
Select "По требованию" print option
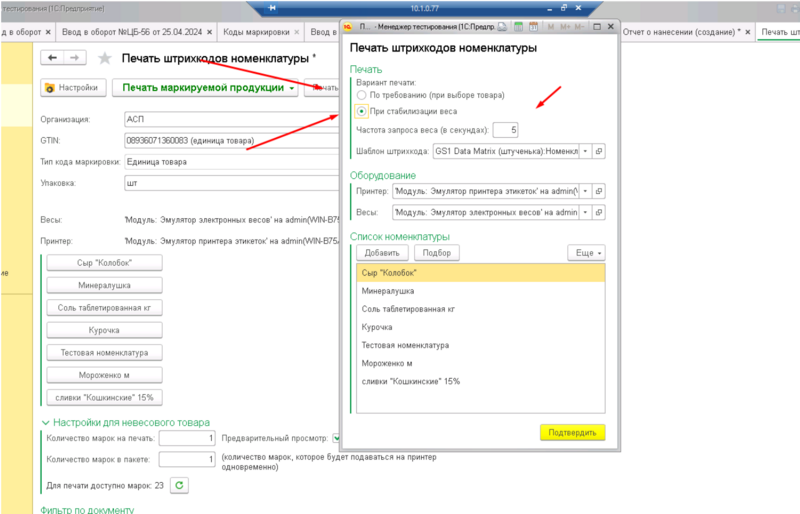click(361, 95)
